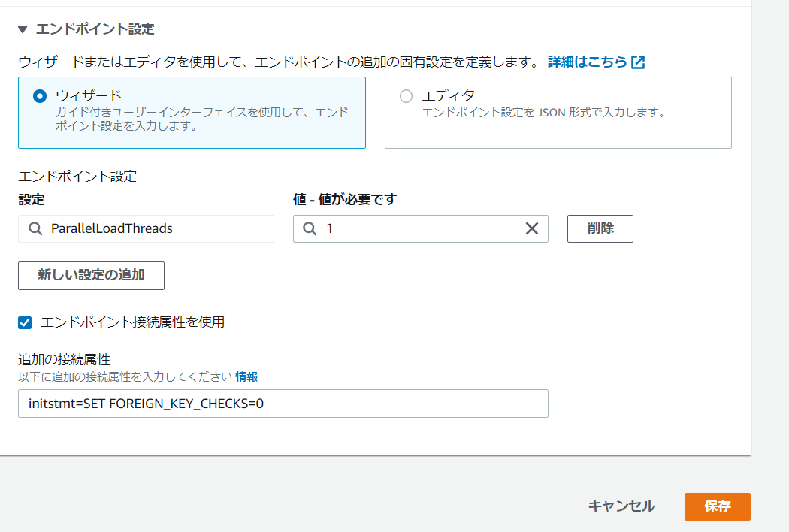Select the エディタ radio button

click(x=406, y=96)
